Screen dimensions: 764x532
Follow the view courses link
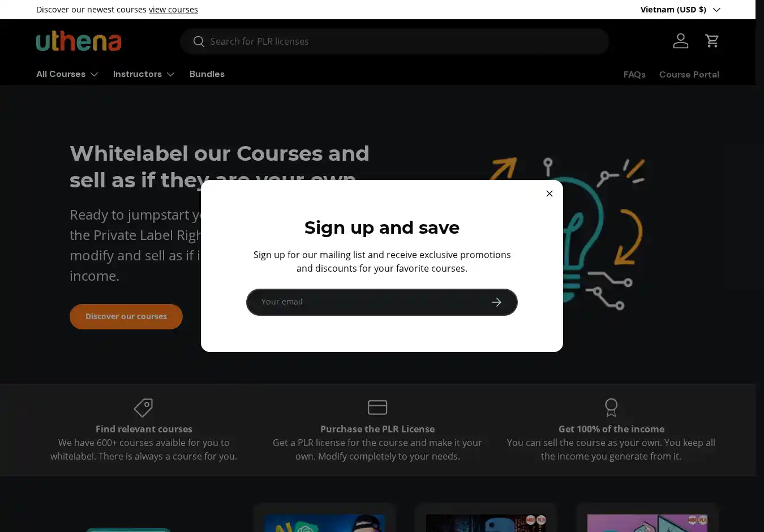tap(173, 10)
